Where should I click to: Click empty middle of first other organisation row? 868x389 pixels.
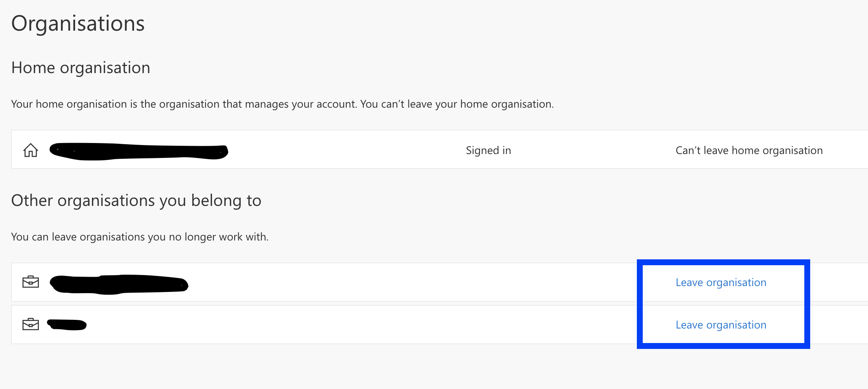tap(393, 283)
